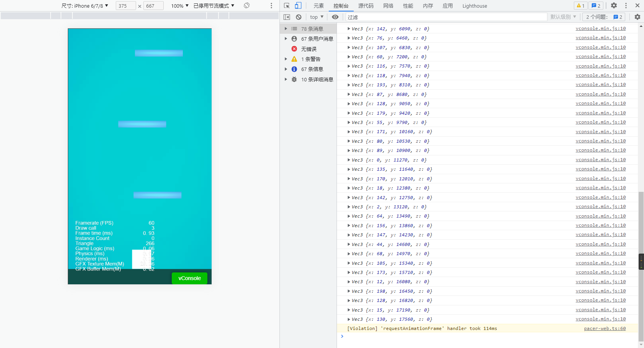This screenshot has height=348, width=644.
Task: Click the 2 个问题 issues button
Action: 604,17
